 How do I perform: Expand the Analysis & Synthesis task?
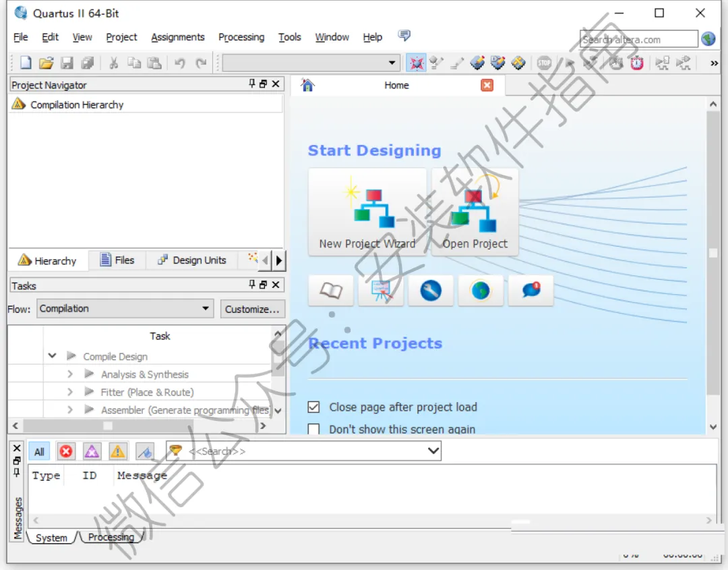point(69,374)
